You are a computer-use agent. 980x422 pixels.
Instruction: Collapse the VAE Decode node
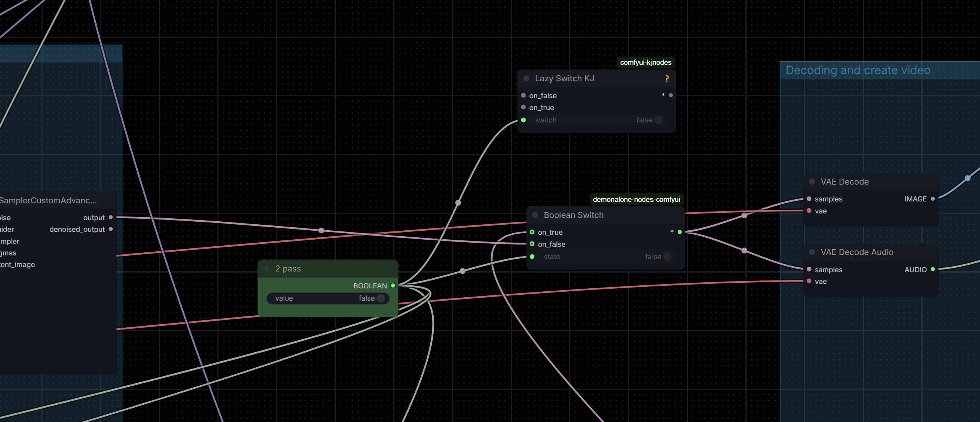point(812,182)
